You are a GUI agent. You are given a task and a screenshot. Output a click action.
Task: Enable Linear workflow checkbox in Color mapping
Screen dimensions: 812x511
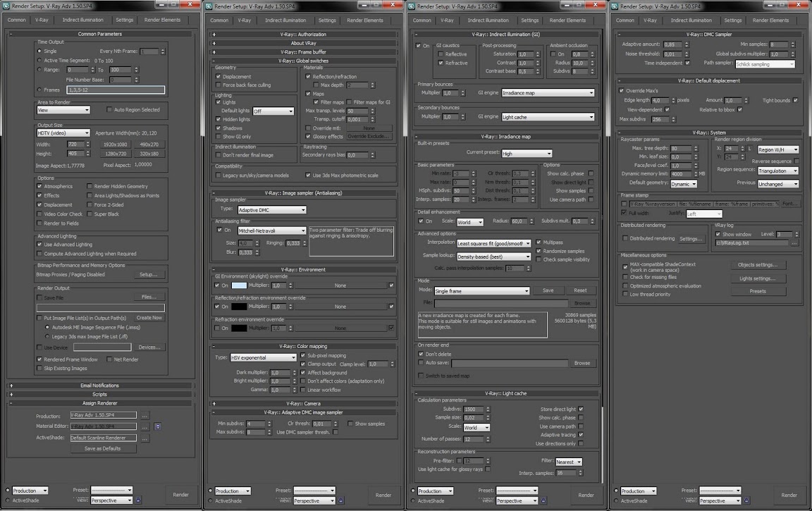(x=303, y=390)
